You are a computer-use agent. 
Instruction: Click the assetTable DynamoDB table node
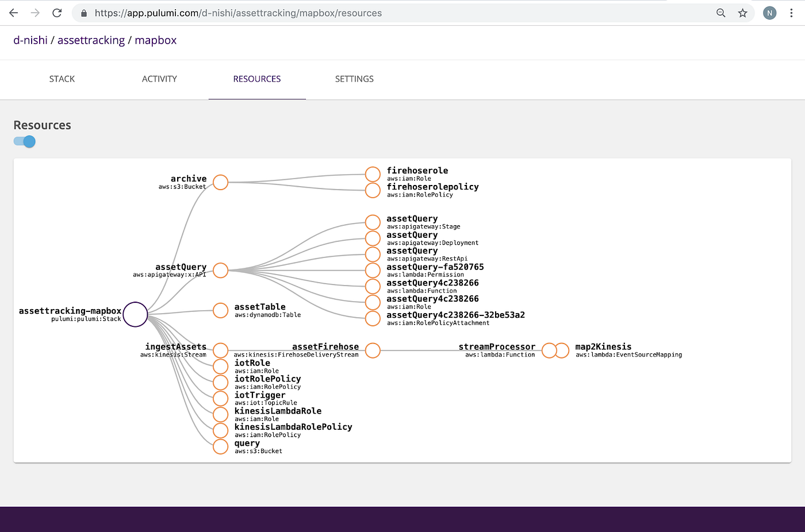[220, 310]
